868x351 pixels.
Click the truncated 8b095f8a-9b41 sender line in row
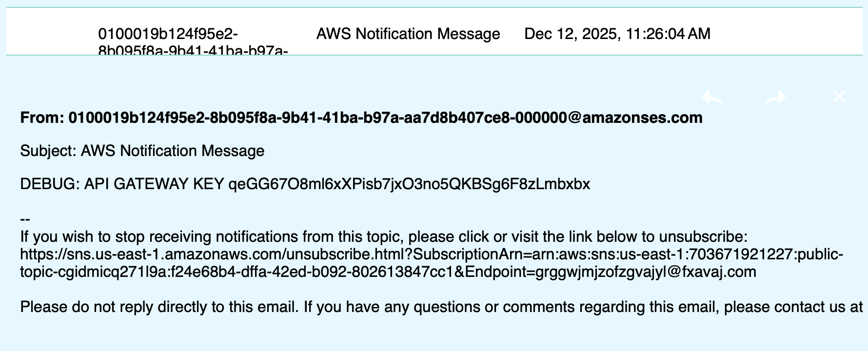[x=193, y=50]
